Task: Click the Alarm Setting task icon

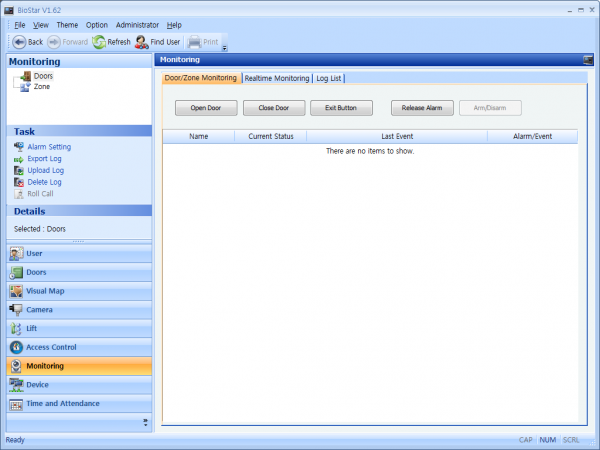Action: click(x=19, y=147)
